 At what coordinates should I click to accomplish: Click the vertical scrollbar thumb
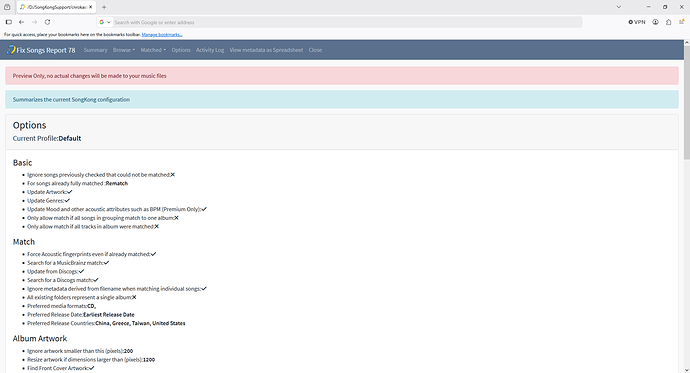pos(686,102)
